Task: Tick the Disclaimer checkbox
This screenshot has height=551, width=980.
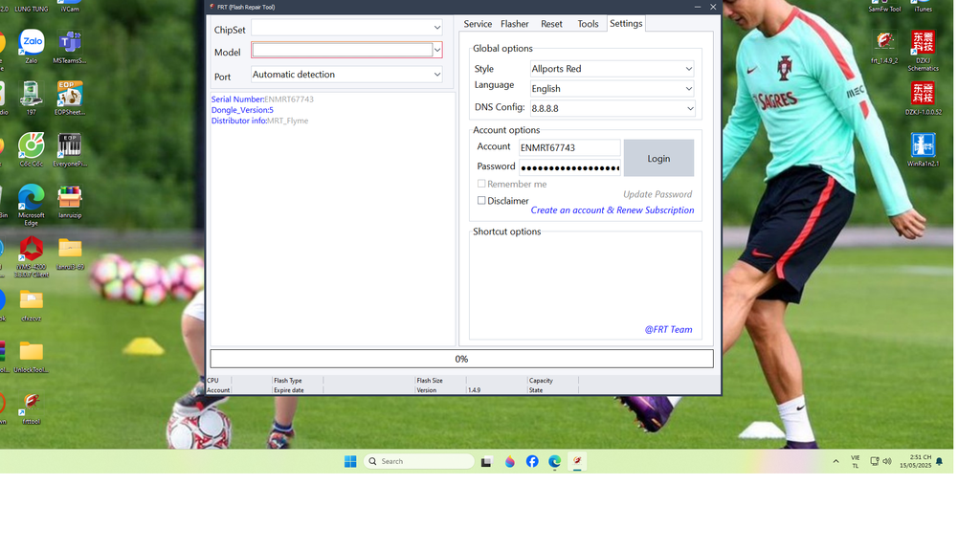Action: tap(481, 201)
